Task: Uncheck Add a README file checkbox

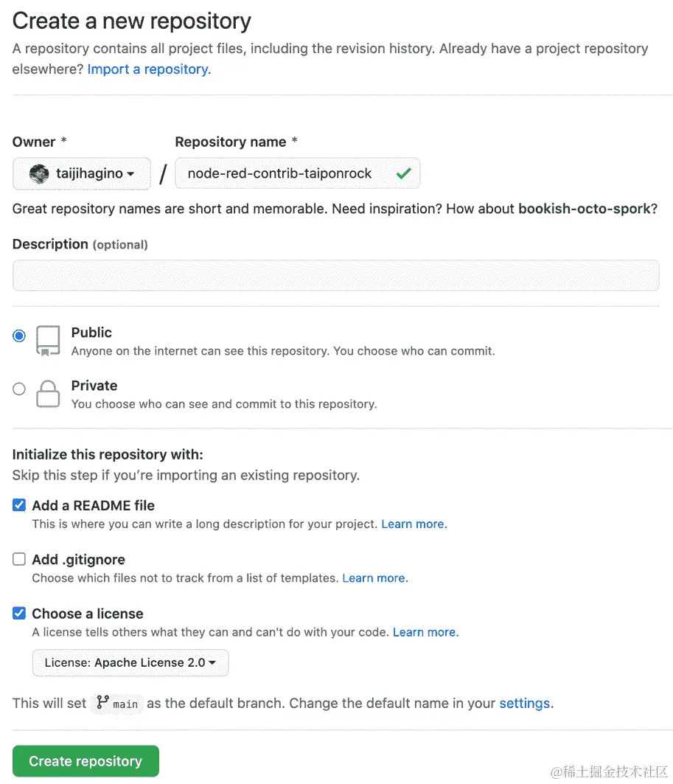Action: click(x=19, y=505)
